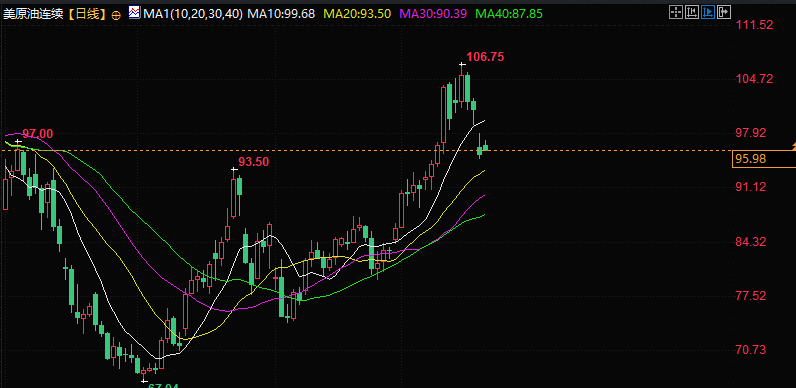
Task: Click the crosshair cursor icon in top-right toolbar
Action: coord(675,12)
